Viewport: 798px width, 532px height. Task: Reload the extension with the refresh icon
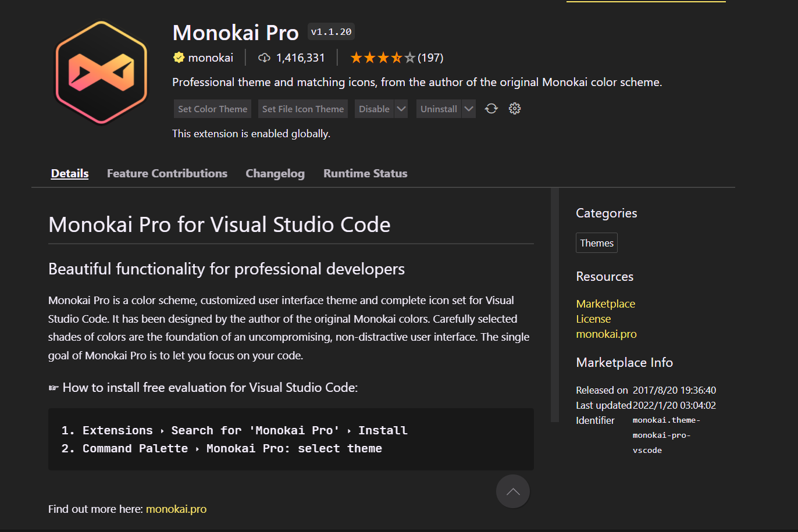(491, 109)
